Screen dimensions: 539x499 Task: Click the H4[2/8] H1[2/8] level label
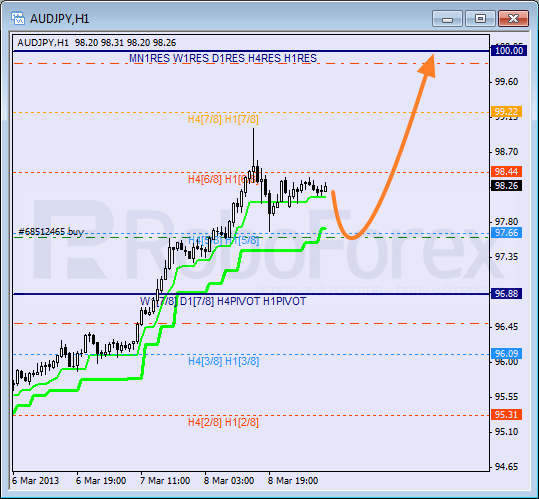pos(223,422)
